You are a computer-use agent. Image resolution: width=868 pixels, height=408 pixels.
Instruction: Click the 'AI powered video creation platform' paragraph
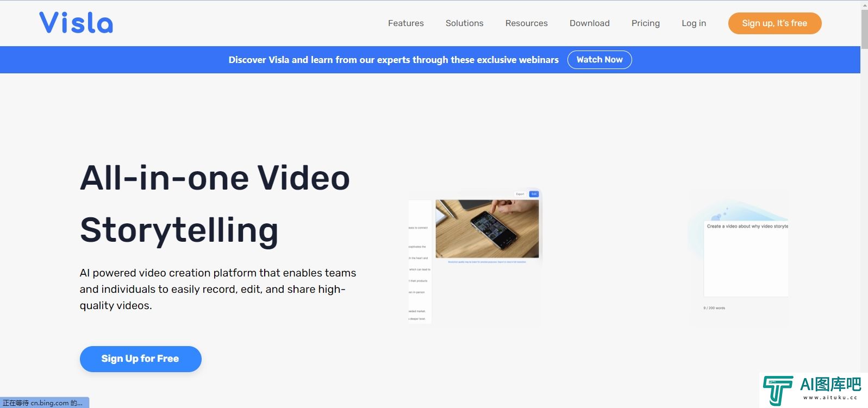218,289
